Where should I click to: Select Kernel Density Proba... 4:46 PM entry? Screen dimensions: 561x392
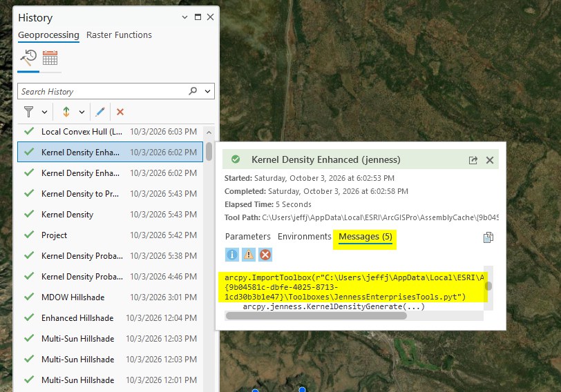(x=111, y=277)
